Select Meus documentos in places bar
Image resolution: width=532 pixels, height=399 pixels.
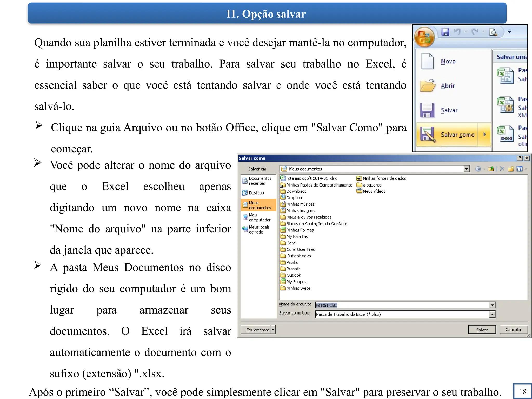[258, 205]
